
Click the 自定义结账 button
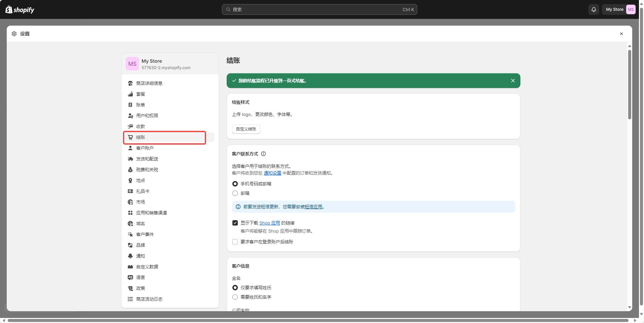246,129
